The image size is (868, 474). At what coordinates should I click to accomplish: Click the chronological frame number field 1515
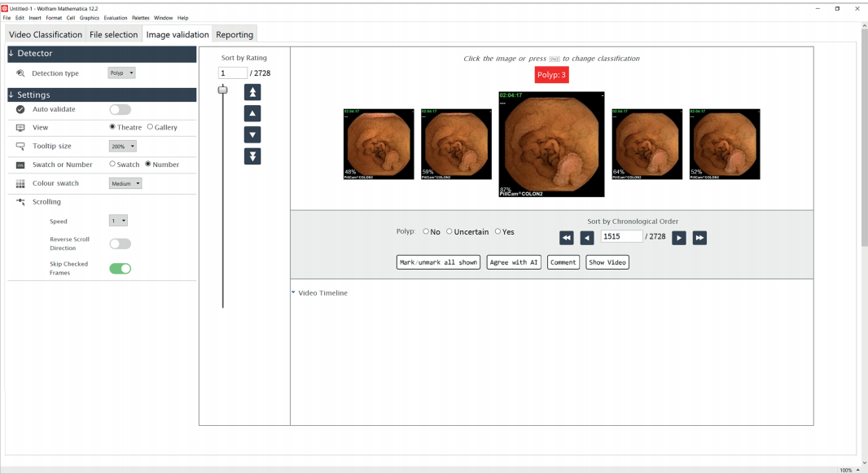621,236
